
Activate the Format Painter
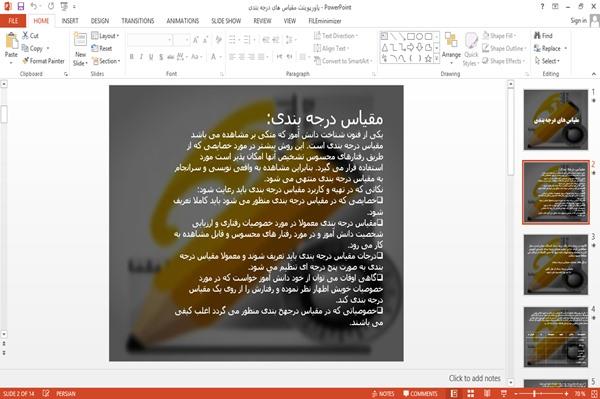(x=43, y=61)
